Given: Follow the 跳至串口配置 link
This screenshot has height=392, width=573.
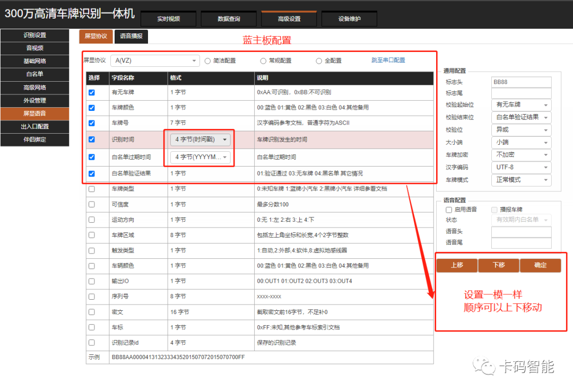Looking at the screenshot, I should [x=388, y=60].
